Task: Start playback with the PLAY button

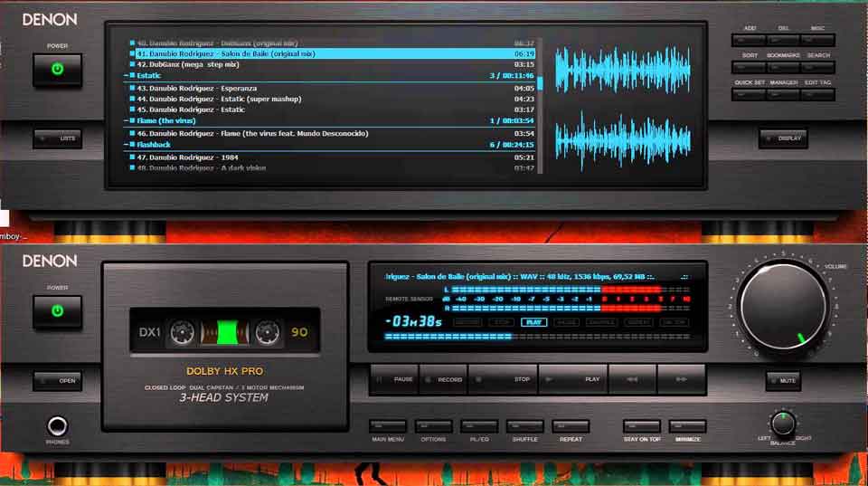Action: tap(573, 379)
